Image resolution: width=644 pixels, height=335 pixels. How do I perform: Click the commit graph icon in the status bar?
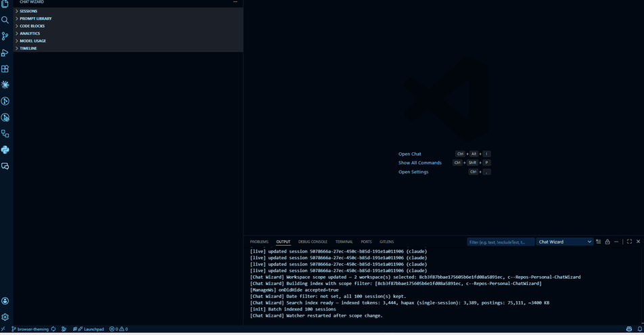64,329
